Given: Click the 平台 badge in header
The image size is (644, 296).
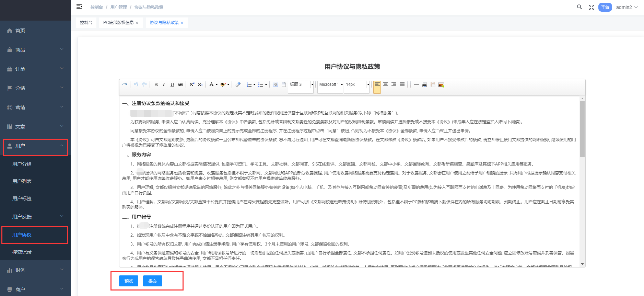Looking at the screenshot, I should (605, 7).
